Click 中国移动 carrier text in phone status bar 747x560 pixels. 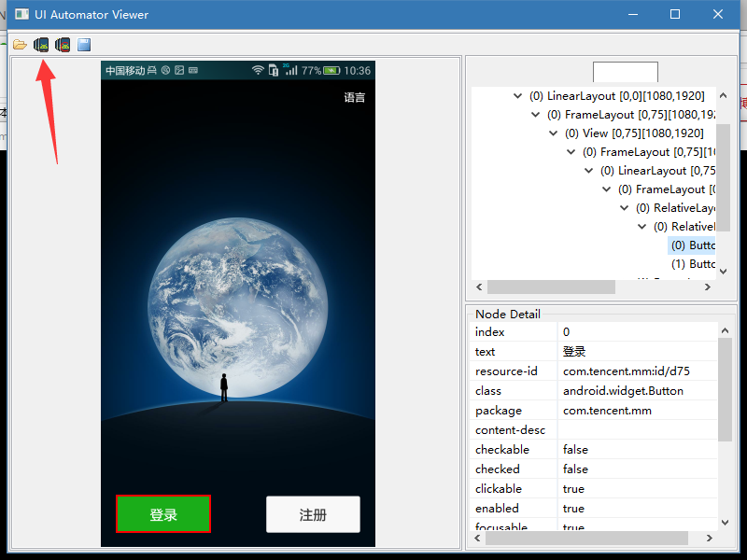125,71
